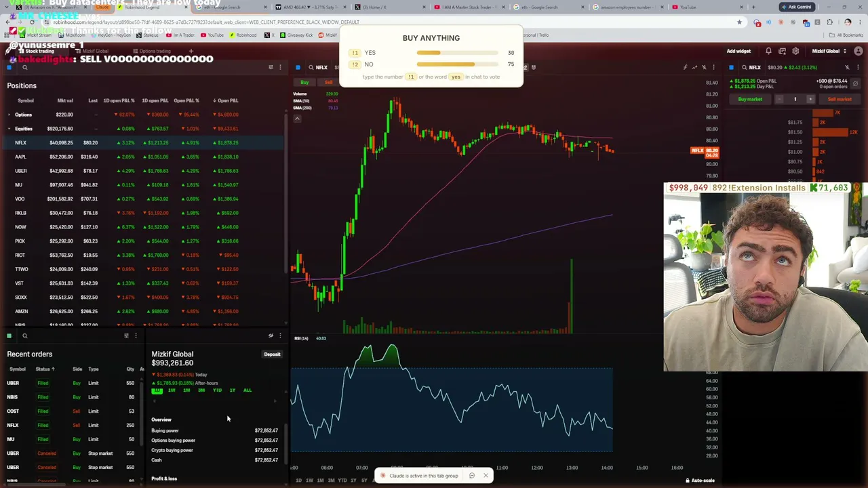Select the ALL account chart range
Screen dimensions: 868x488
coord(247,390)
